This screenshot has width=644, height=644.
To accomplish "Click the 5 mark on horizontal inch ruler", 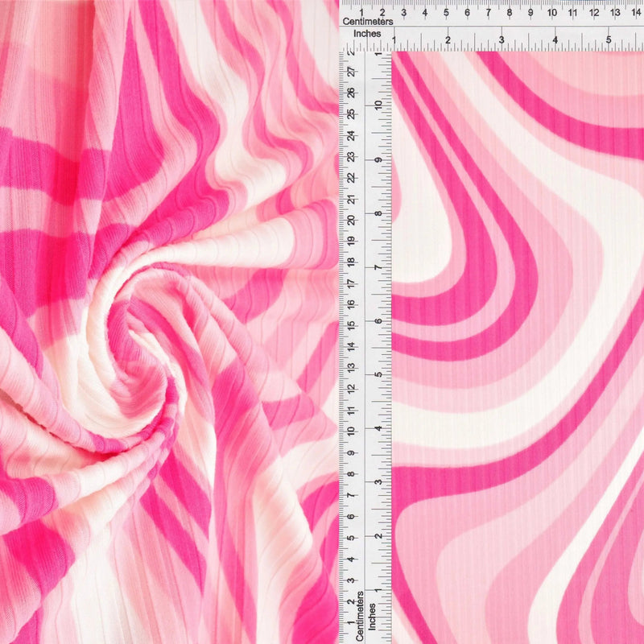I will click(x=609, y=39).
